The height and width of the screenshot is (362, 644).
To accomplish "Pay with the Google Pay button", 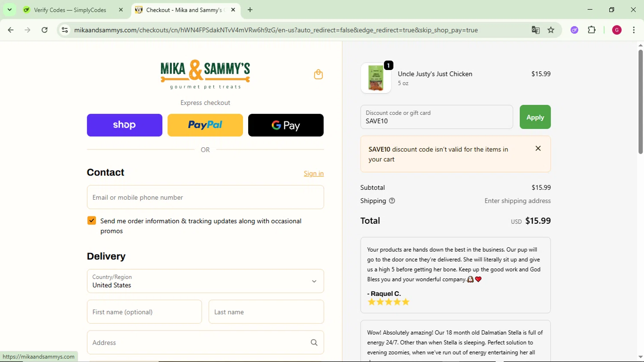I will pyautogui.click(x=286, y=125).
